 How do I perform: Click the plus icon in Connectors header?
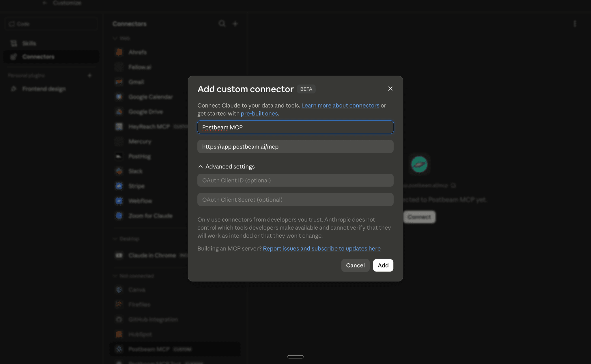235,24
